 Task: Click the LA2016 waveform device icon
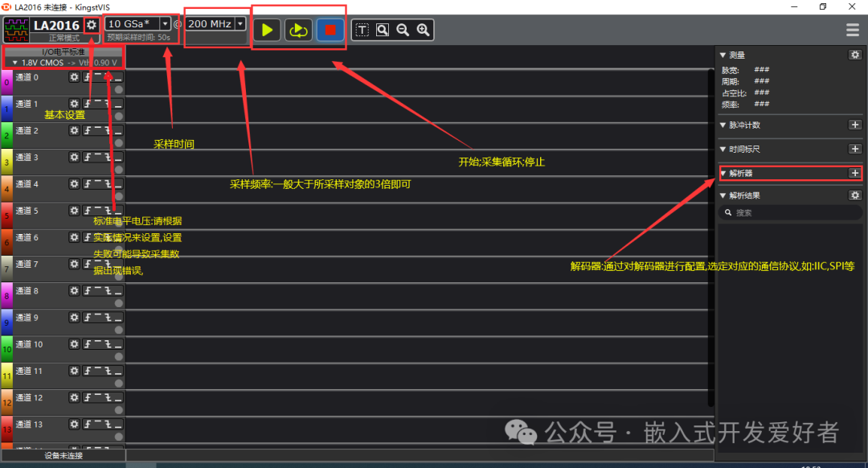[x=17, y=30]
